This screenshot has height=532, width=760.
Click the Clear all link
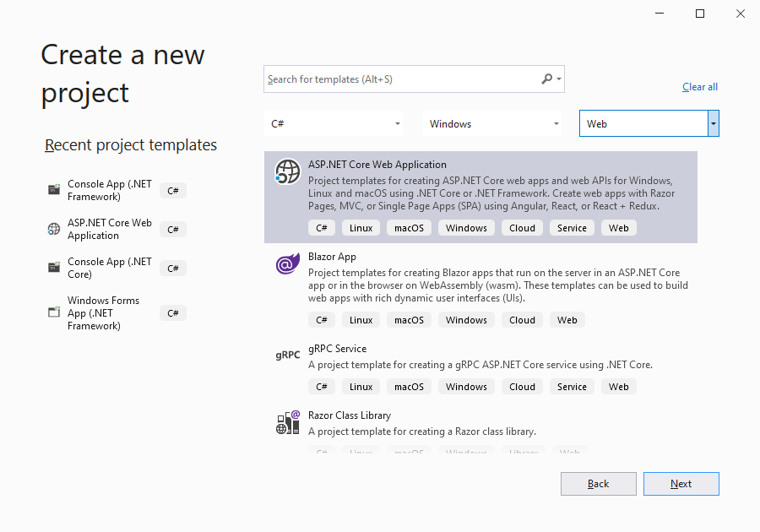tap(700, 87)
